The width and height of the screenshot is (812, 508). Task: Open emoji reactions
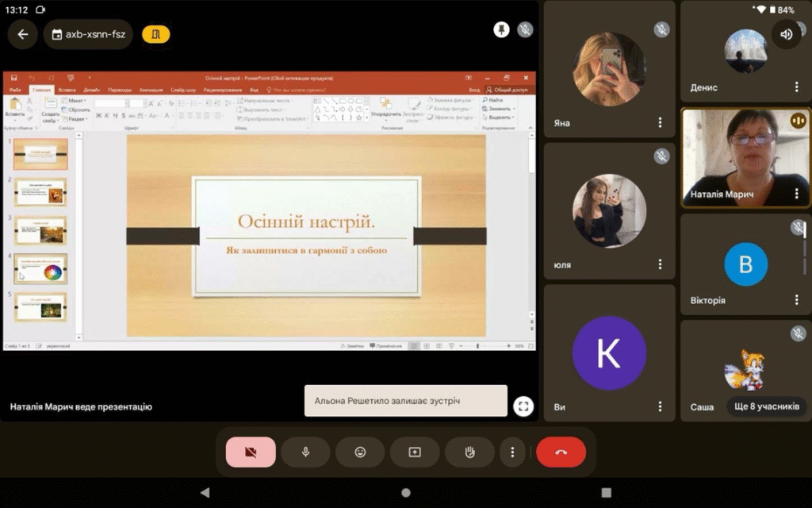point(360,452)
